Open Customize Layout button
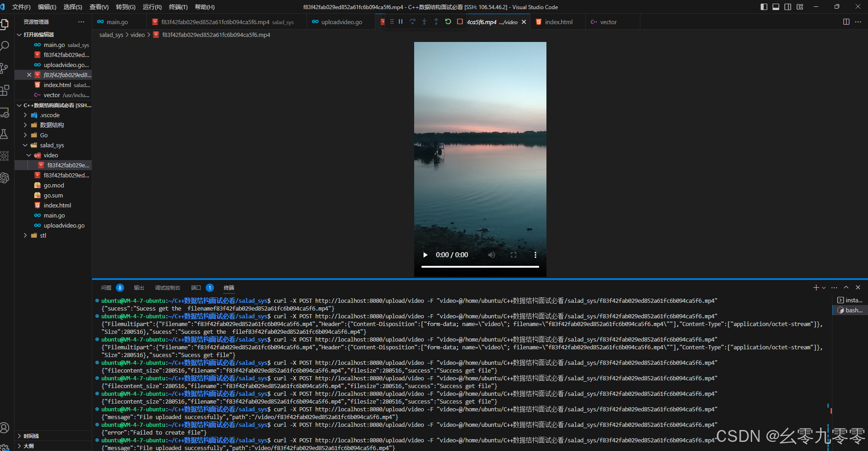This screenshot has height=451, width=868. coord(800,7)
